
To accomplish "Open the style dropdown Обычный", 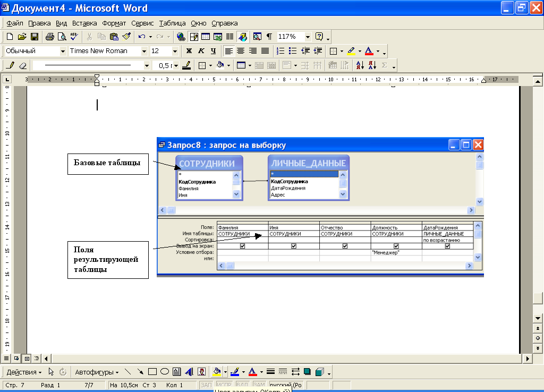I will (63, 51).
